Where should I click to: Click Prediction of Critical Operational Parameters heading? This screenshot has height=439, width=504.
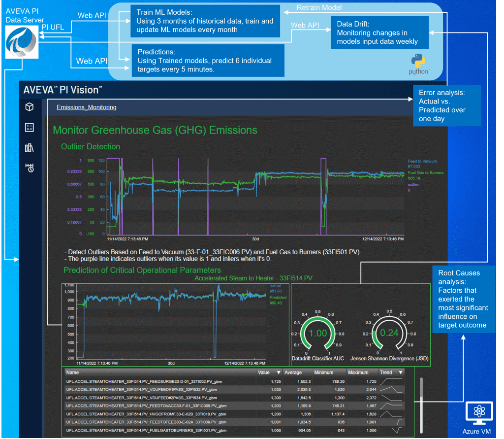coord(142,270)
